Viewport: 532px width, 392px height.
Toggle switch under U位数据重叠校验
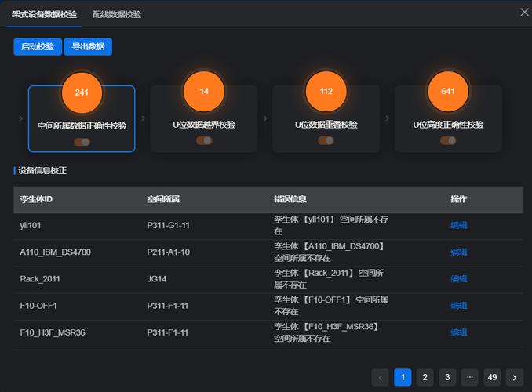[326, 140]
